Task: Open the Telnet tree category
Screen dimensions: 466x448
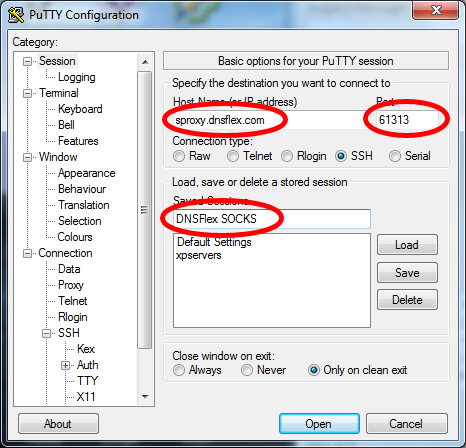Action: point(73,301)
